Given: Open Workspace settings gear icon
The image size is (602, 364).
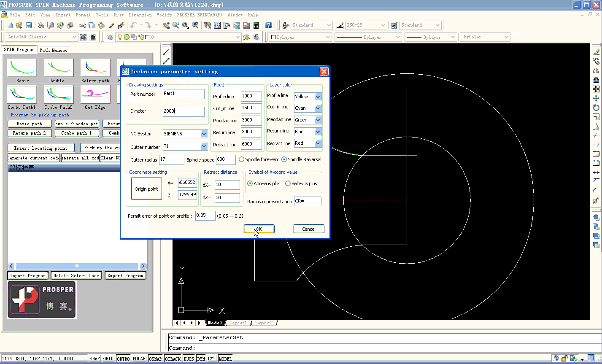Looking at the screenshot, I should coord(83,37).
